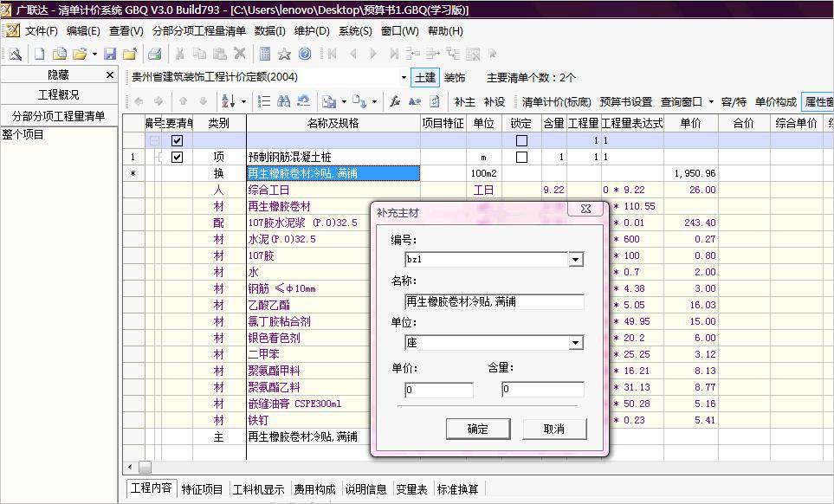Toggle the 装饰 quota category button
The image size is (834, 504).
coord(455,78)
